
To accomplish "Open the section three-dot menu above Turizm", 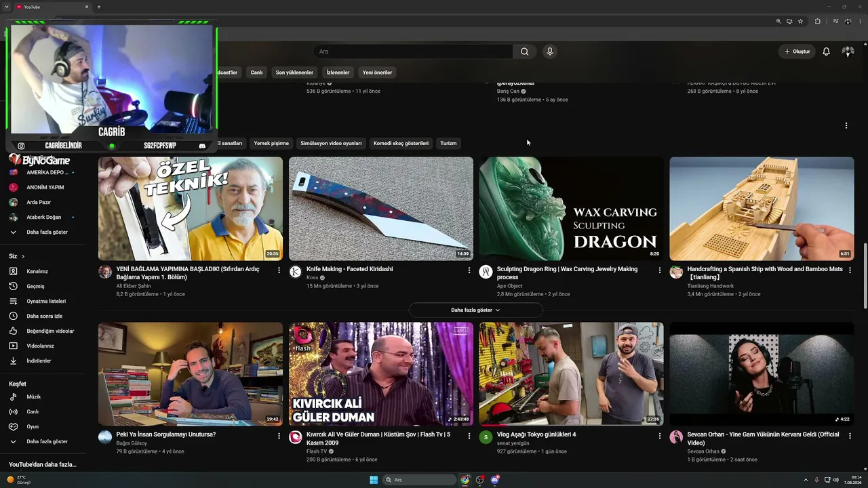I will tap(846, 125).
